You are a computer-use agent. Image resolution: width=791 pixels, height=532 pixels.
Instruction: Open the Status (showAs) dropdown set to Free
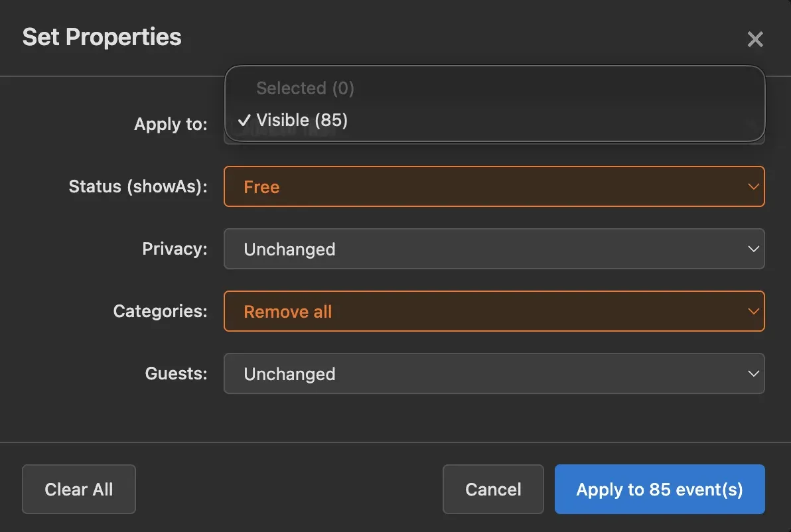494,186
